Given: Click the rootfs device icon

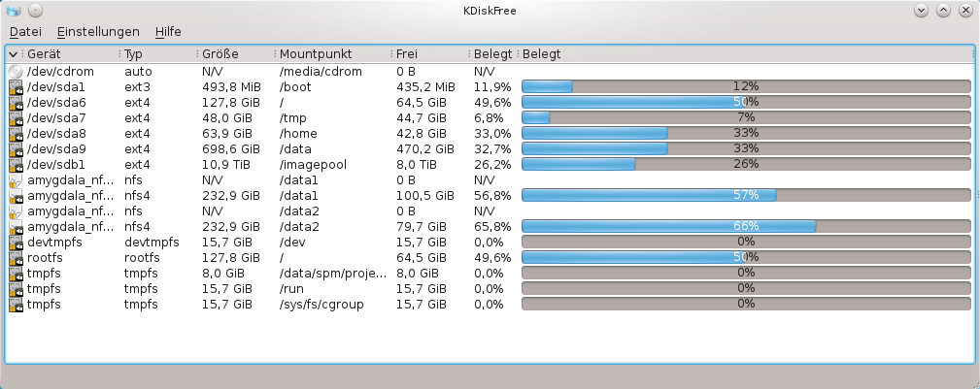Looking at the screenshot, I should pos(16,258).
